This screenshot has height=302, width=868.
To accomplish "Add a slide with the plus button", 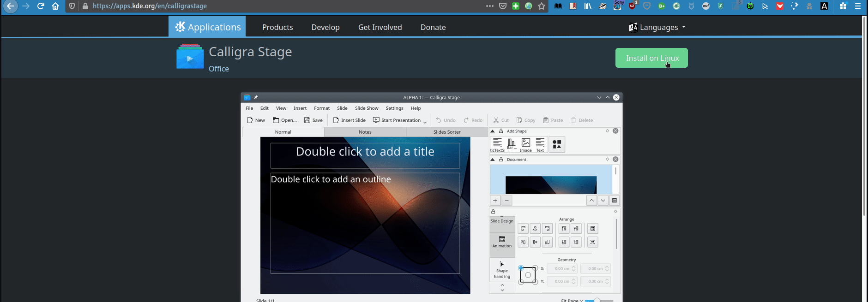I will (495, 201).
